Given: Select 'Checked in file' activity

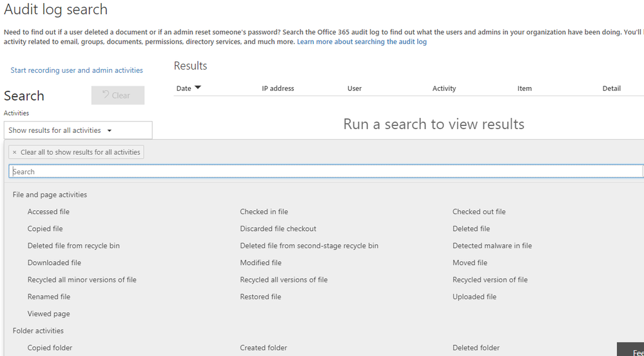Looking at the screenshot, I should coord(264,212).
